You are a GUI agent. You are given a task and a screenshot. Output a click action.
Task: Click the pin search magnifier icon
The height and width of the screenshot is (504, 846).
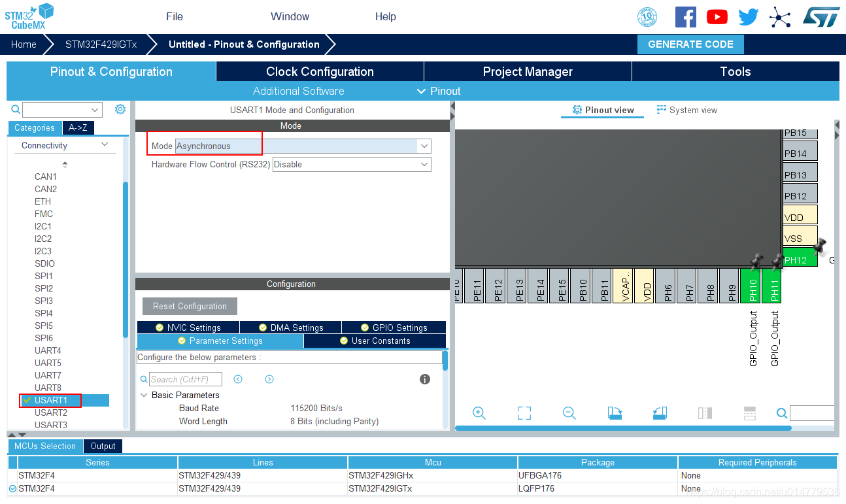click(781, 413)
